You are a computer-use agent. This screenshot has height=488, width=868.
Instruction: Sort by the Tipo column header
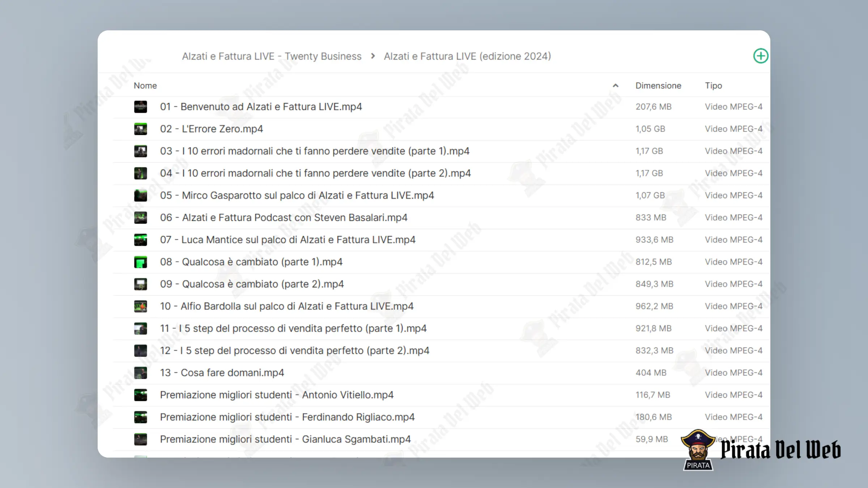[x=713, y=86]
